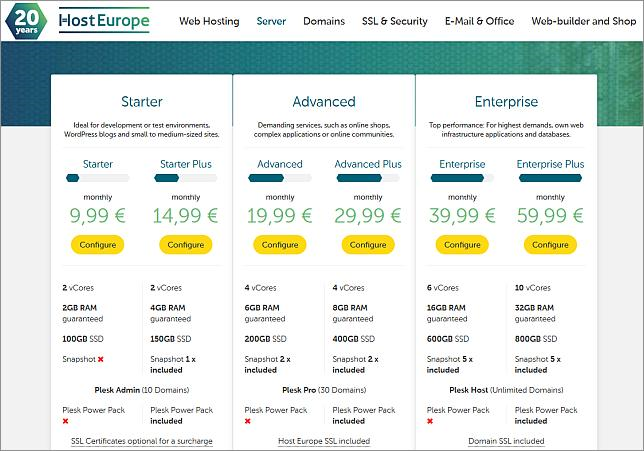Click the '32GB RAM' spec
Screen dimensions: 644x451
(534, 308)
